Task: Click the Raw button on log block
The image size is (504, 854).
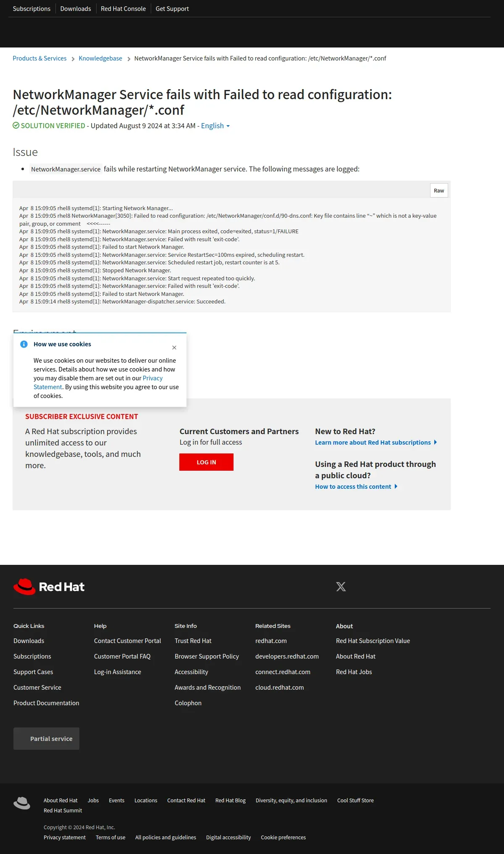Action: [439, 190]
